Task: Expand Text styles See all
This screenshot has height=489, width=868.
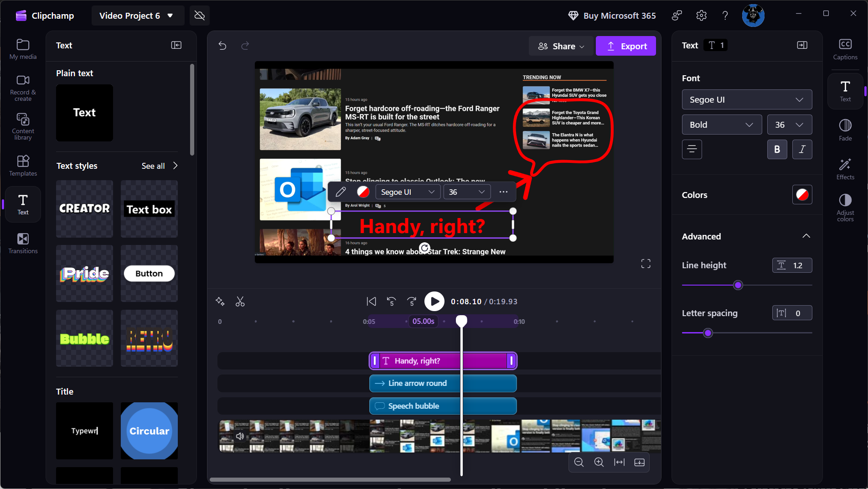Action: pos(160,166)
